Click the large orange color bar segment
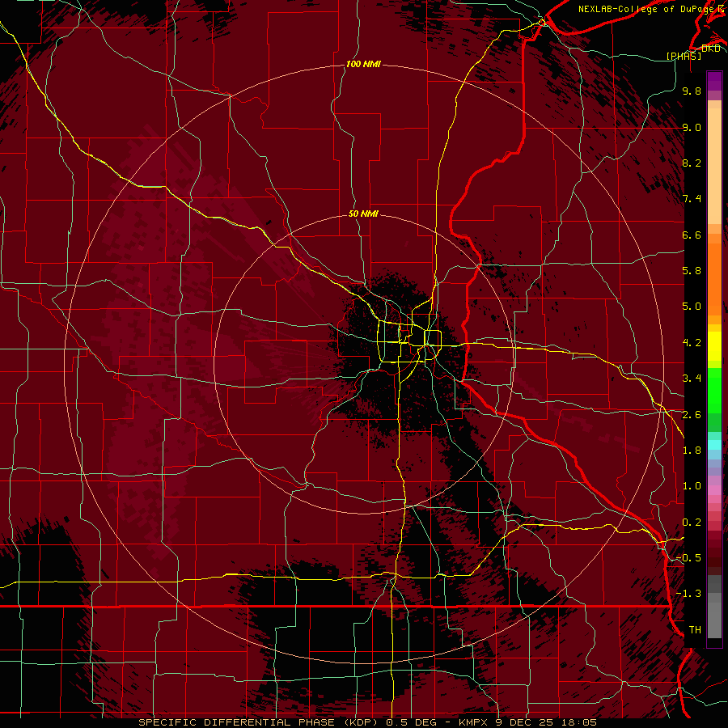This screenshot has width=728, height=728. point(714,279)
